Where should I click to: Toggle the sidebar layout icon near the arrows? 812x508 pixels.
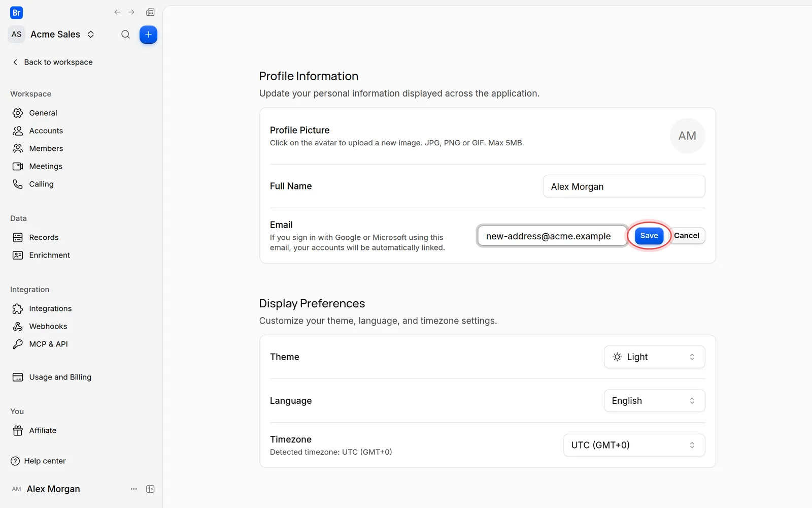point(150,12)
